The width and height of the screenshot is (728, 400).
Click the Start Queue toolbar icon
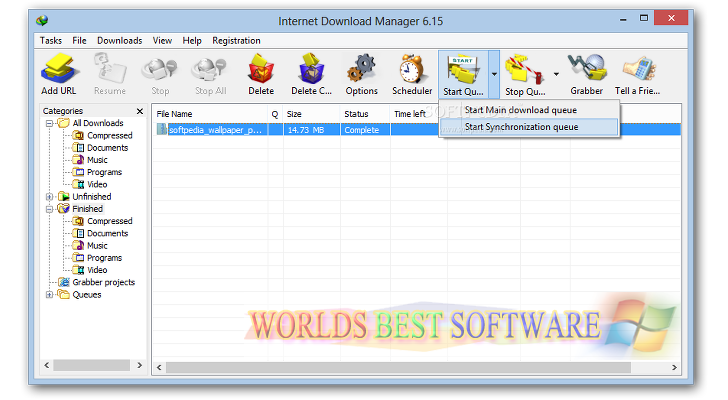(463, 70)
